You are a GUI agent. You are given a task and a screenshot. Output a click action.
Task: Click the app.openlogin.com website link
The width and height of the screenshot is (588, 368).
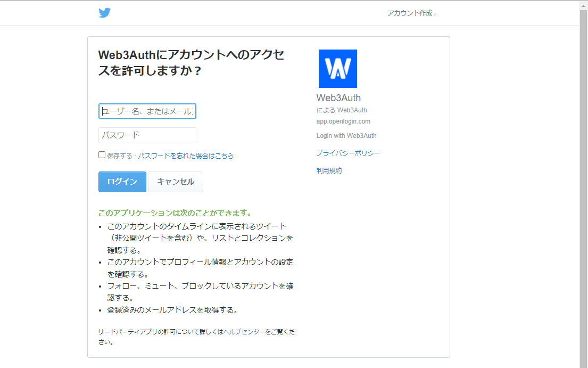[343, 121]
